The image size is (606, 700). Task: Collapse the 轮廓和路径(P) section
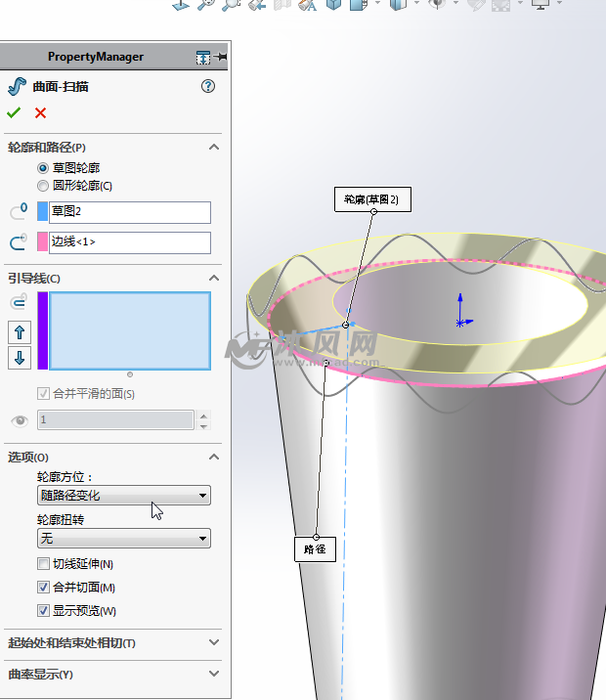click(x=214, y=147)
